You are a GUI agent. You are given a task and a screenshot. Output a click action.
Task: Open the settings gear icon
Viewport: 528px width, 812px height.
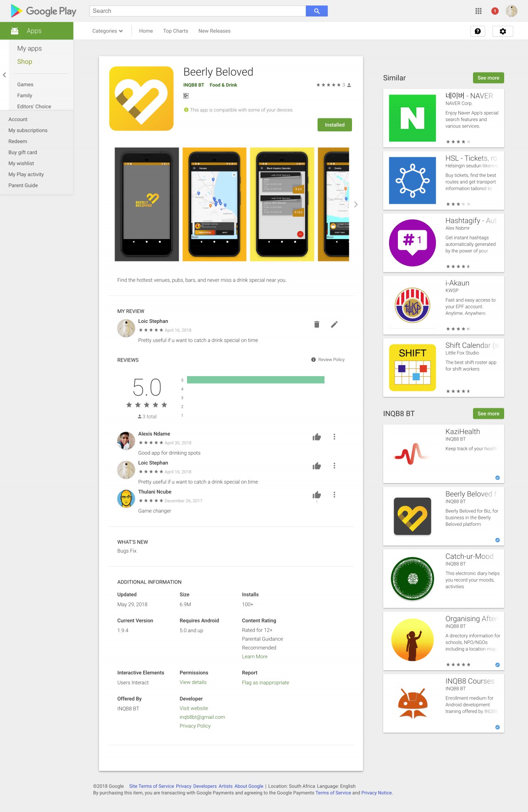(502, 31)
